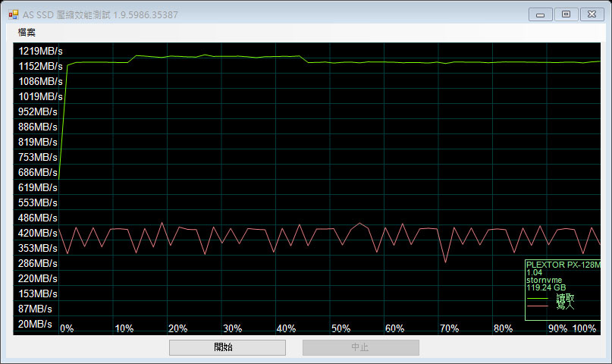Close the AS SSD window

pyautogui.click(x=592, y=14)
